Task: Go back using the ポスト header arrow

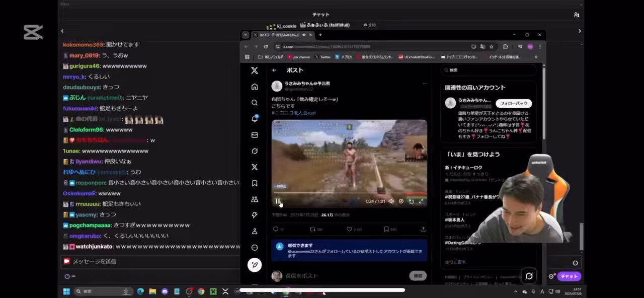Action: click(x=274, y=70)
